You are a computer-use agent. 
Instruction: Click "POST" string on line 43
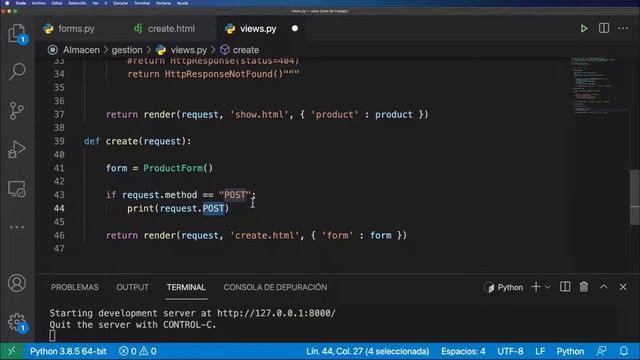[235, 195]
